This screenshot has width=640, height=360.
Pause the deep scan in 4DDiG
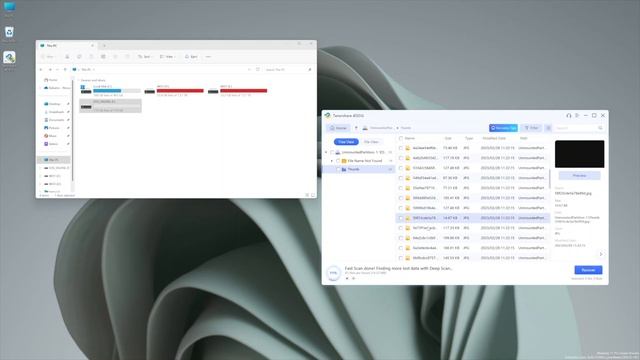point(347,278)
